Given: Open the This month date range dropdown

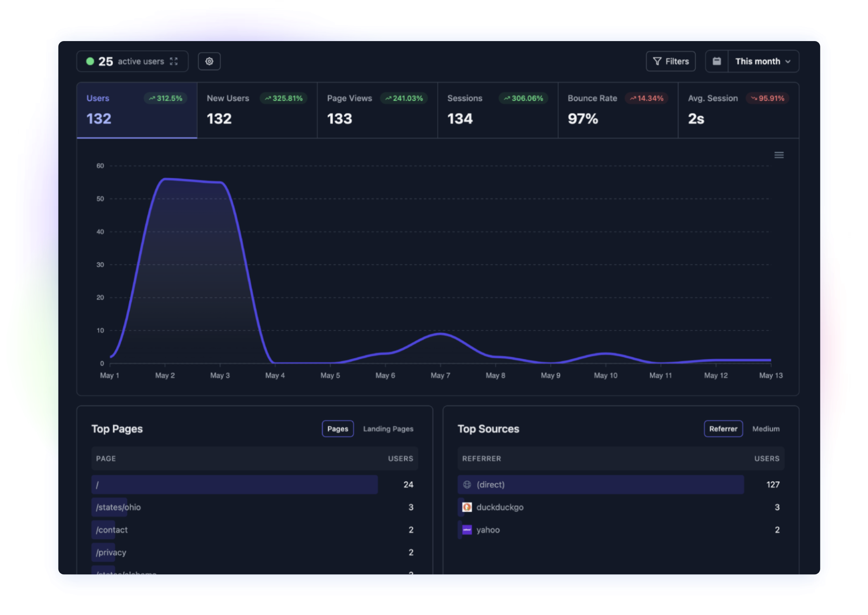Looking at the screenshot, I should (x=757, y=61).
